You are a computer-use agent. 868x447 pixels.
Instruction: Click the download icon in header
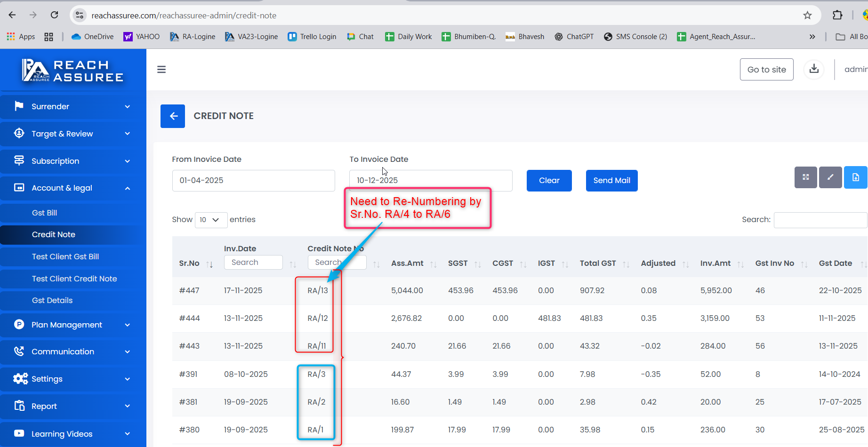814,70
